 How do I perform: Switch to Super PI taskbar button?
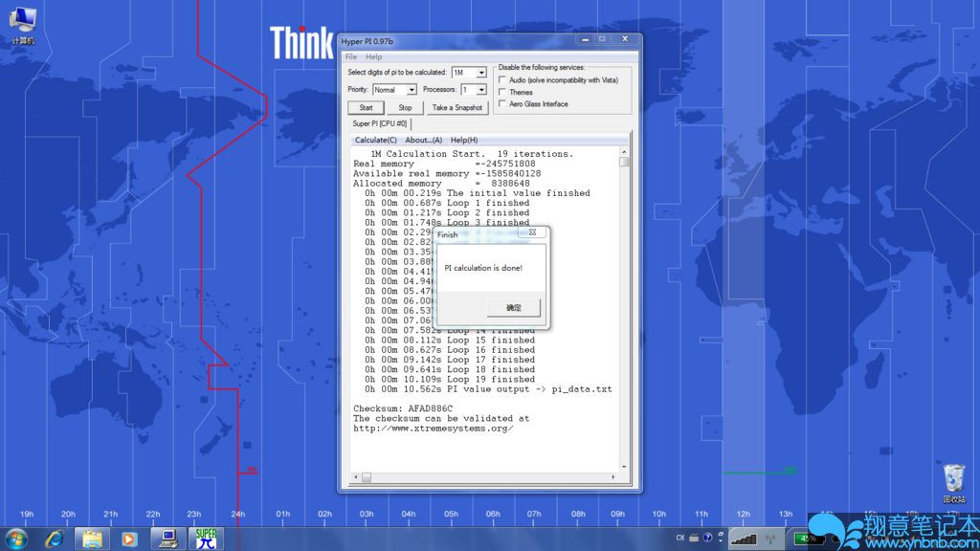click(206, 539)
